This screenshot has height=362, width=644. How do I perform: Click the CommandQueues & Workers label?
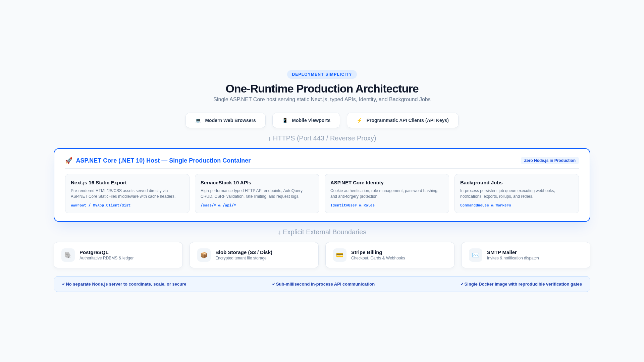click(x=486, y=205)
